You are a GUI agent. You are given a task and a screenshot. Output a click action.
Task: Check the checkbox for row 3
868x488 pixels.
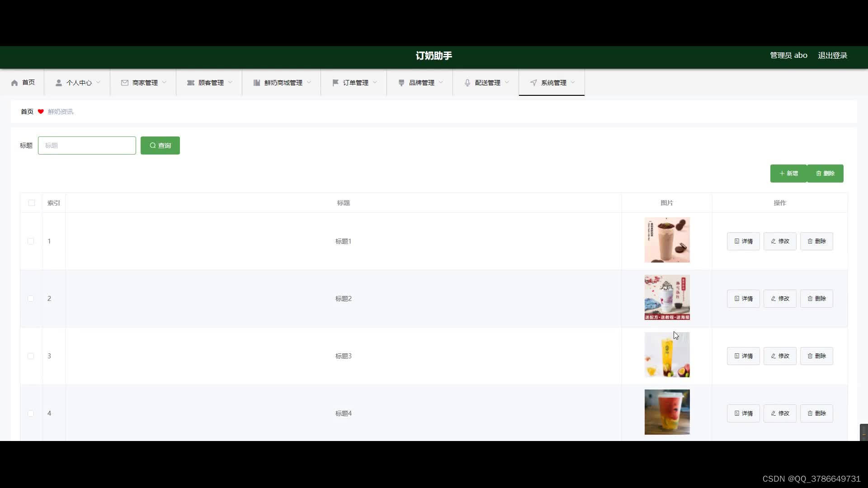point(31,356)
